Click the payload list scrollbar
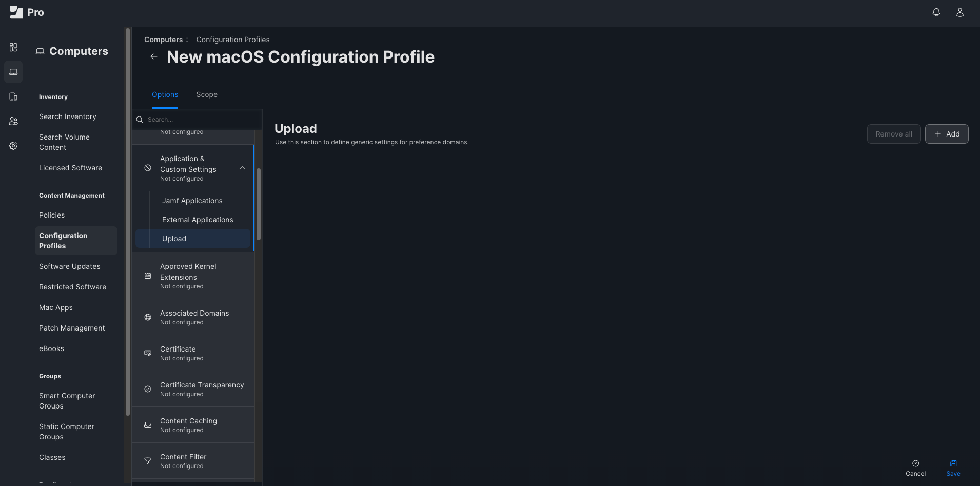 click(259, 204)
